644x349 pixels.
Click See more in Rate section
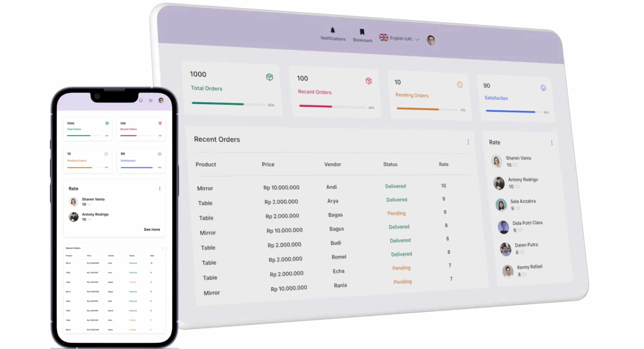pyautogui.click(x=152, y=229)
